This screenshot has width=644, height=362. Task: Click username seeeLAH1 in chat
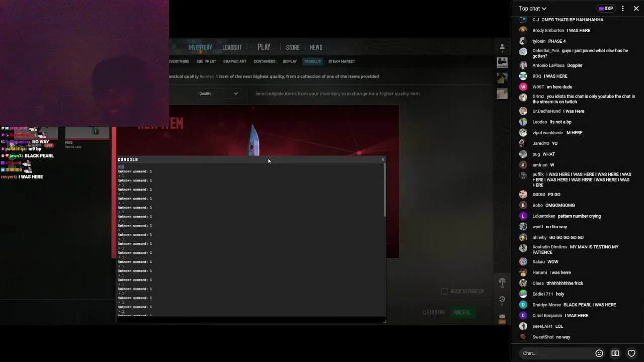click(542, 326)
